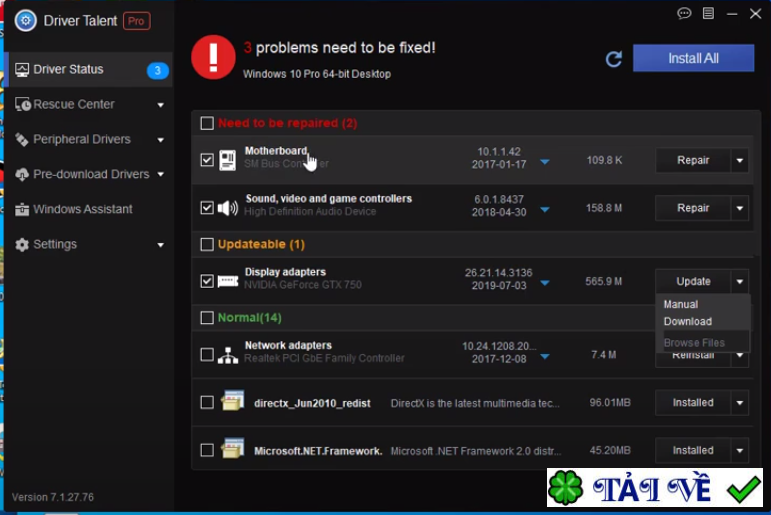Uncheck the Motherboard driver checkbox
This screenshot has width=771, height=515.
point(207,160)
